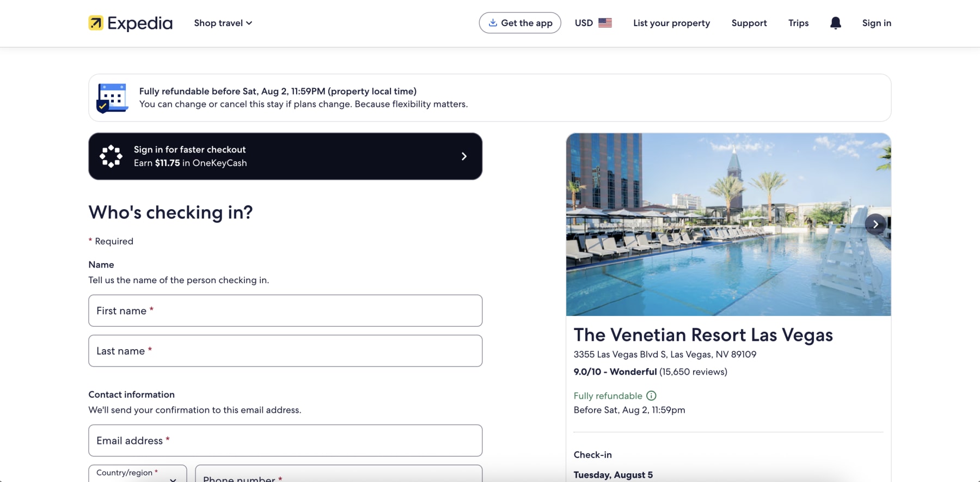Click the download icon in Get the app
Screen dimensions: 980x482
tap(492, 23)
